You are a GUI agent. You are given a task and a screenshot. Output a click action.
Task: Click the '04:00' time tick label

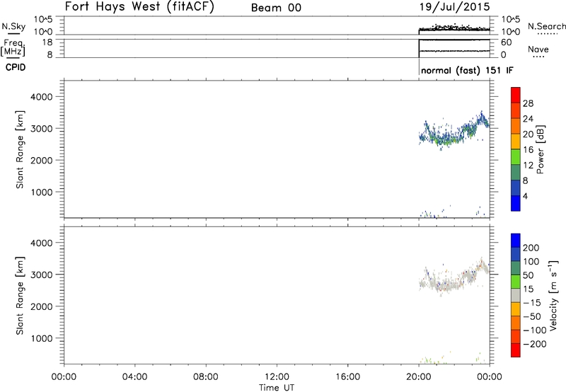(135, 377)
